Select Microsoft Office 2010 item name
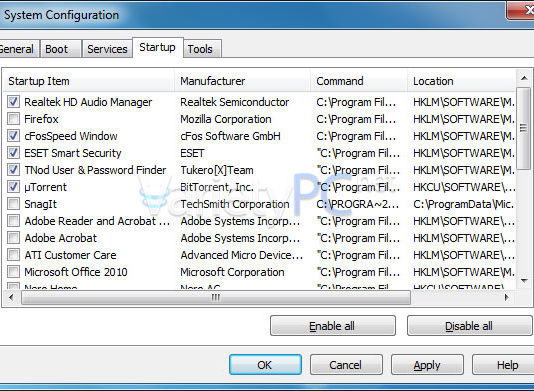The height and width of the screenshot is (391, 534). point(76,272)
